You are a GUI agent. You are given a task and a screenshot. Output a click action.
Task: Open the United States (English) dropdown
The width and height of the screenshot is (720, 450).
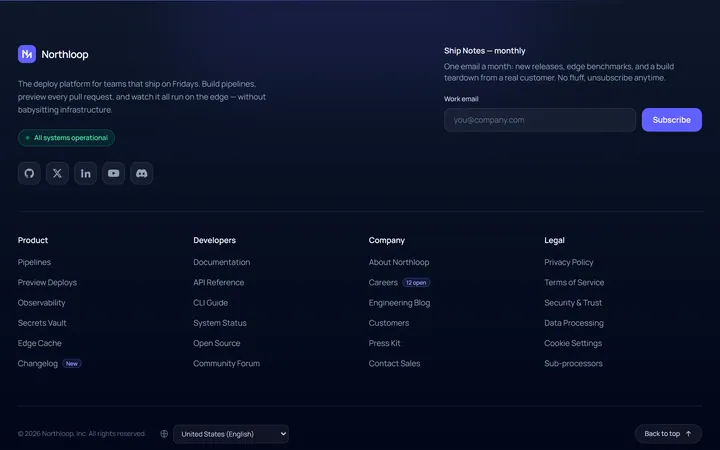click(x=231, y=434)
